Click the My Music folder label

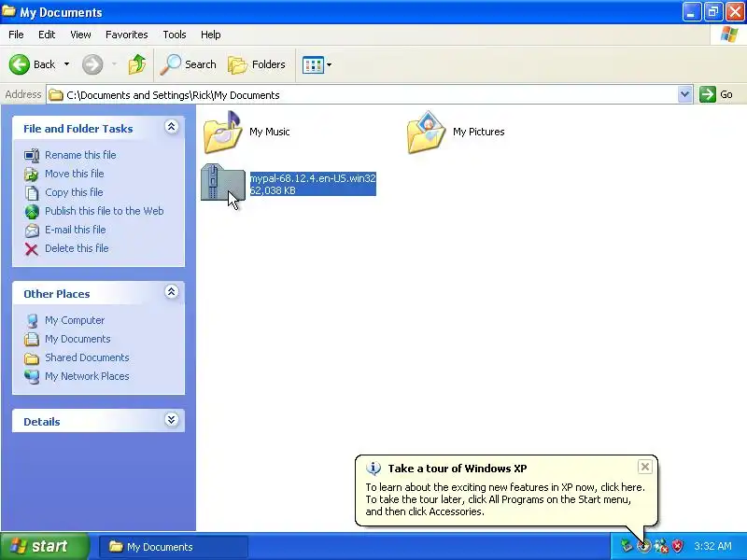(x=269, y=132)
